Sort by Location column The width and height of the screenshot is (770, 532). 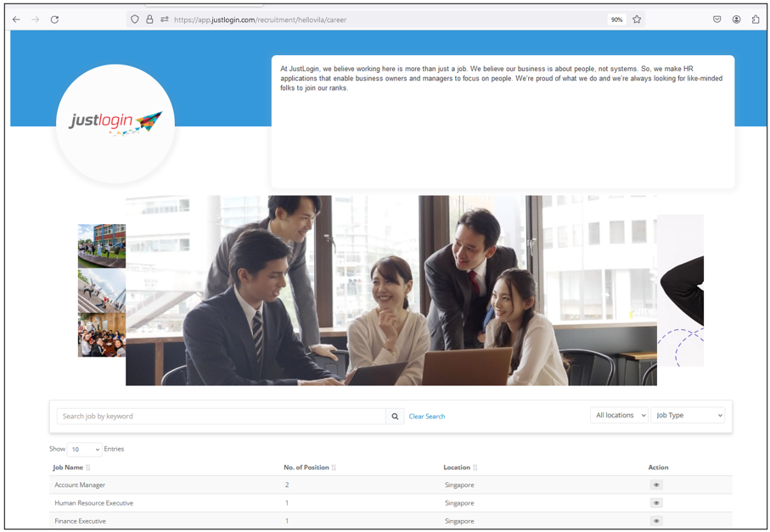tap(460, 468)
